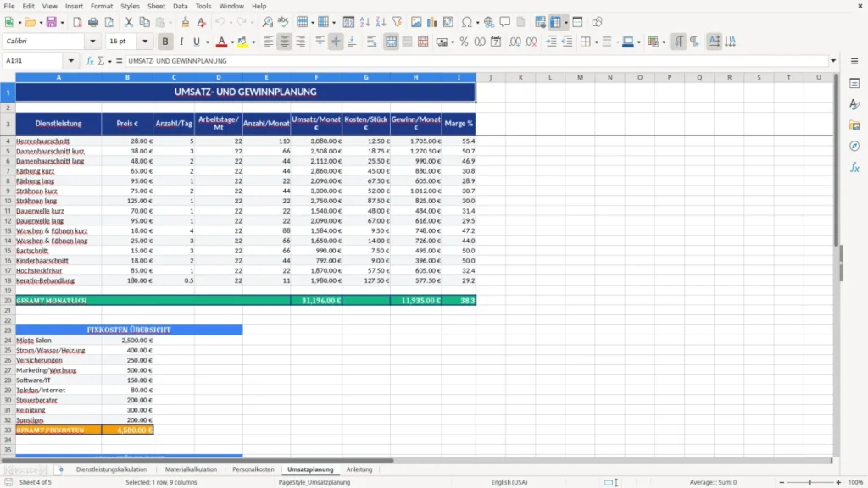Click the zoom slider handle

pyautogui.click(x=810, y=482)
